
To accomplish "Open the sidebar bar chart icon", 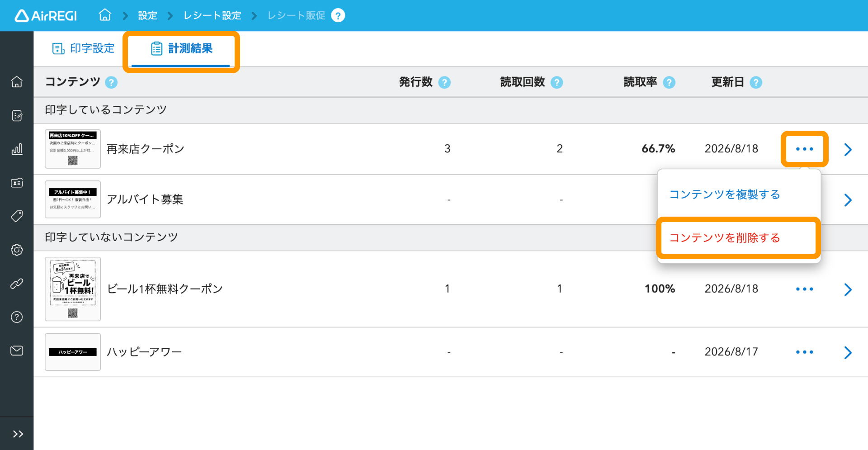I will point(17,149).
